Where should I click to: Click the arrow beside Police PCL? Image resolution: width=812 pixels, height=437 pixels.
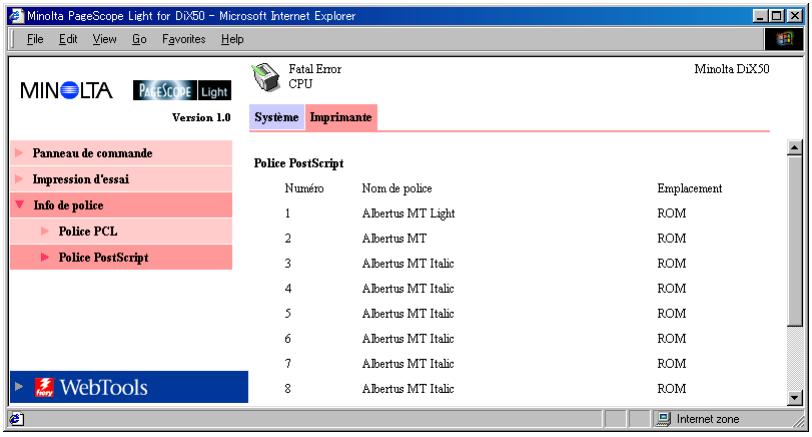pos(45,231)
